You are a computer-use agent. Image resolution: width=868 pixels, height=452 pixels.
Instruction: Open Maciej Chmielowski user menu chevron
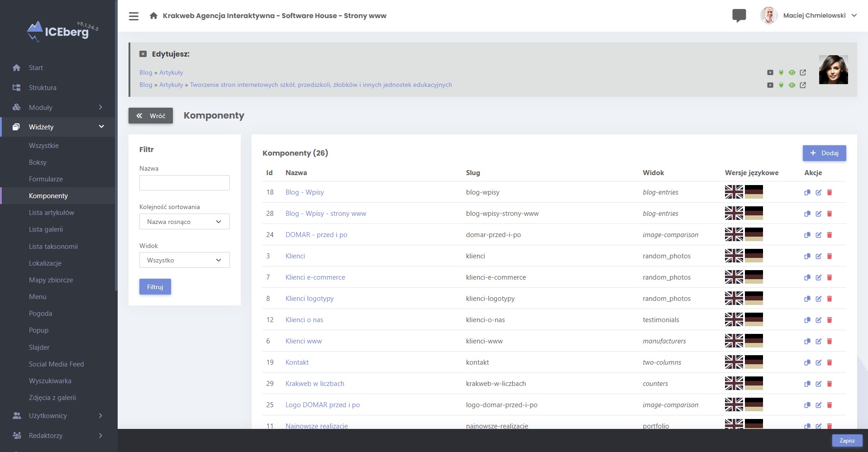pyautogui.click(x=854, y=15)
